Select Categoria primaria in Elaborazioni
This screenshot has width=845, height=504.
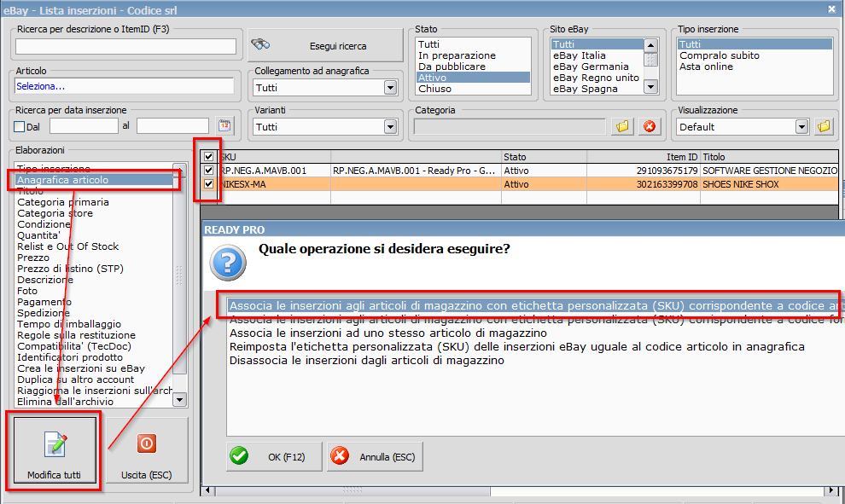94,202
